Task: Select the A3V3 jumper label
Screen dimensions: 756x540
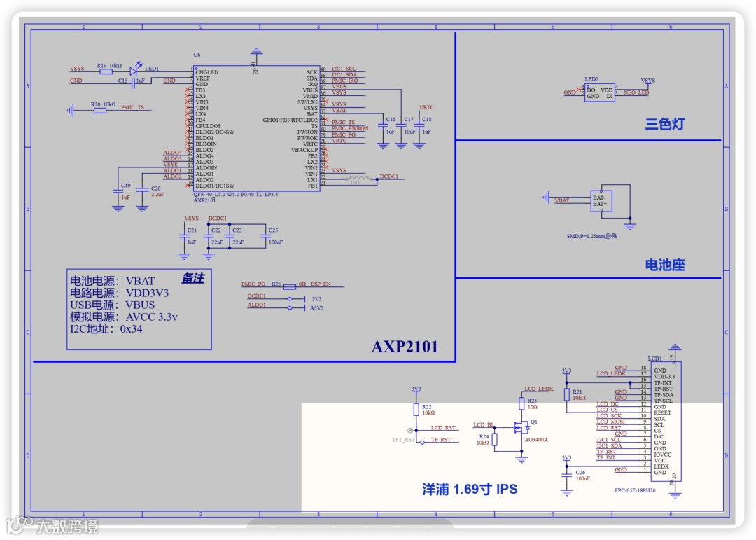Action: [x=317, y=308]
